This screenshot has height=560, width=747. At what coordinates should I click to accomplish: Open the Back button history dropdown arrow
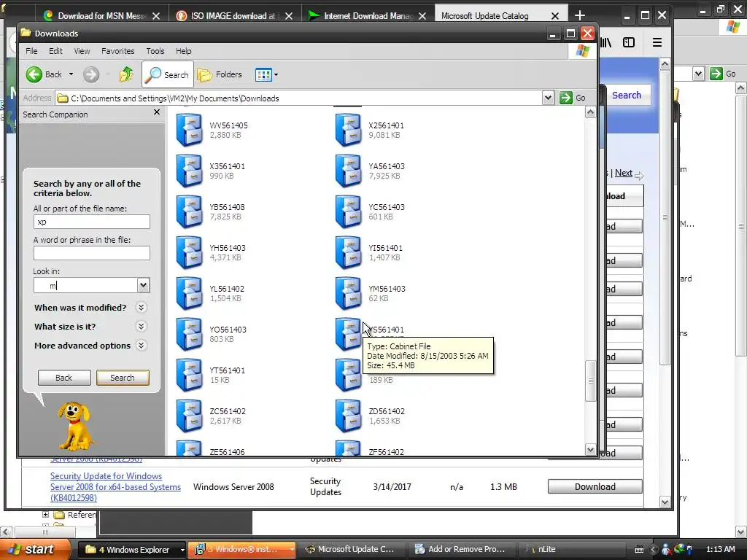pyautogui.click(x=71, y=74)
